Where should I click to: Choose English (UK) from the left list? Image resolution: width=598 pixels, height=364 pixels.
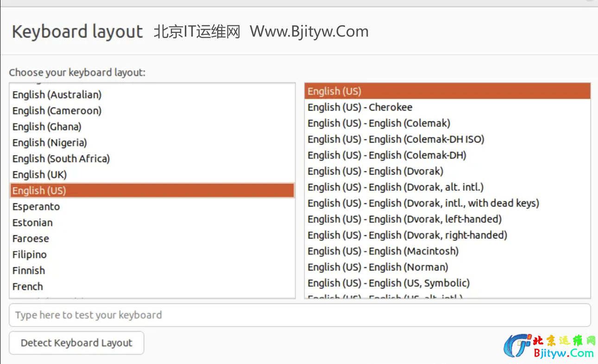coord(40,175)
